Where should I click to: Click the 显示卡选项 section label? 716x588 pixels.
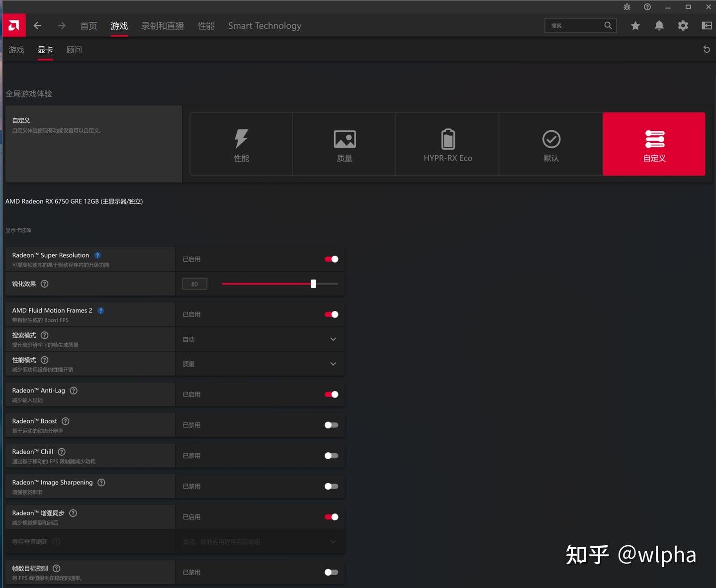tap(18, 230)
